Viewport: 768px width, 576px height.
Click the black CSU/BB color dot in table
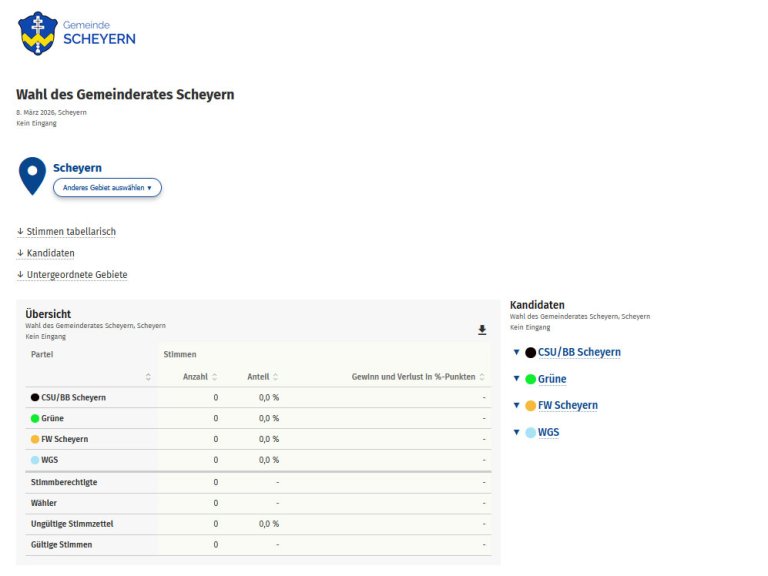click(35, 398)
